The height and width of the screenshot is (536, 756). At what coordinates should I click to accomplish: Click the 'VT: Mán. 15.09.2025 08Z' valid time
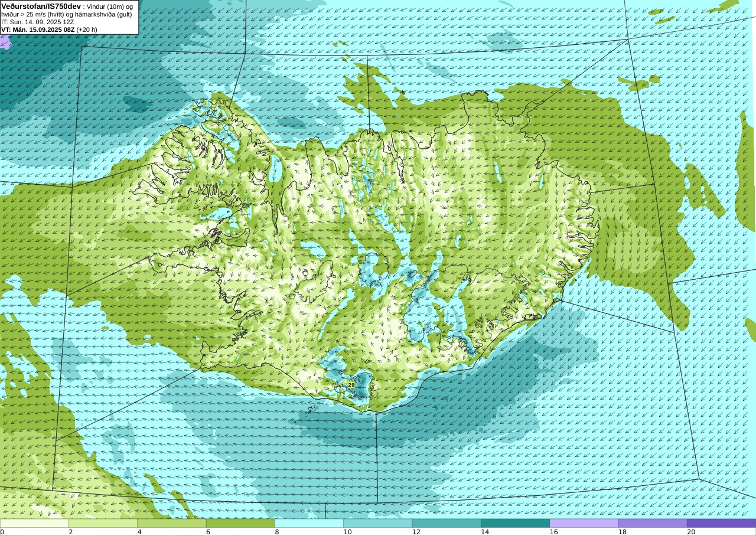pyautogui.click(x=38, y=30)
